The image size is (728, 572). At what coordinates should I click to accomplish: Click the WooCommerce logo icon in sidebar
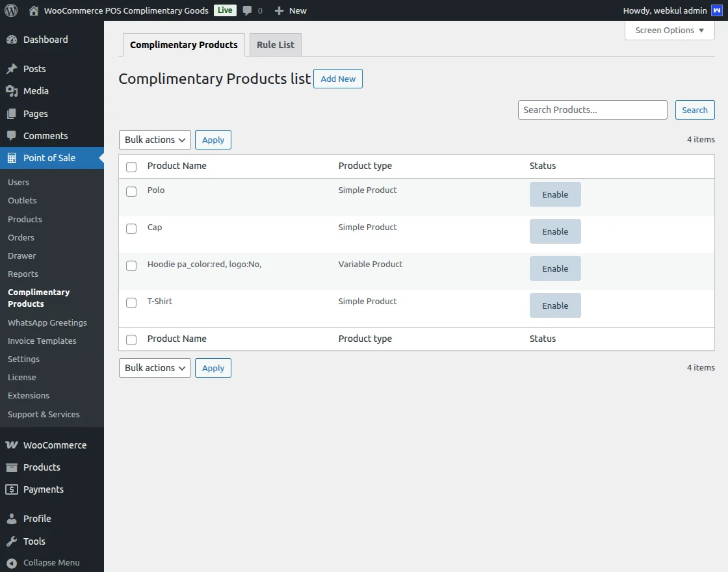12,445
